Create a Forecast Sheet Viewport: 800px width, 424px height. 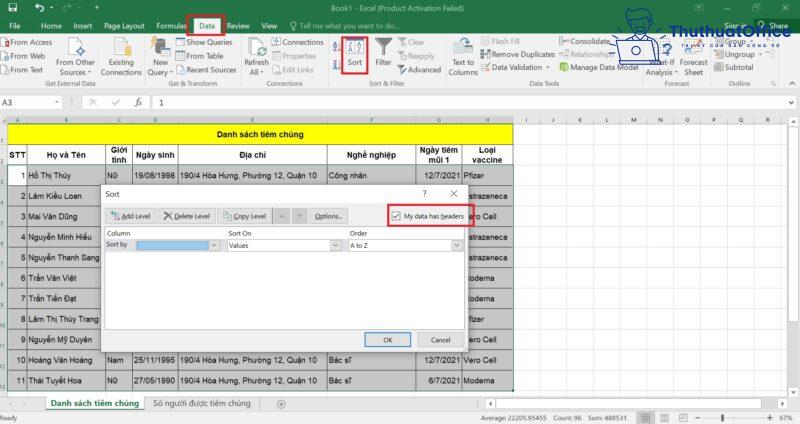click(x=693, y=57)
